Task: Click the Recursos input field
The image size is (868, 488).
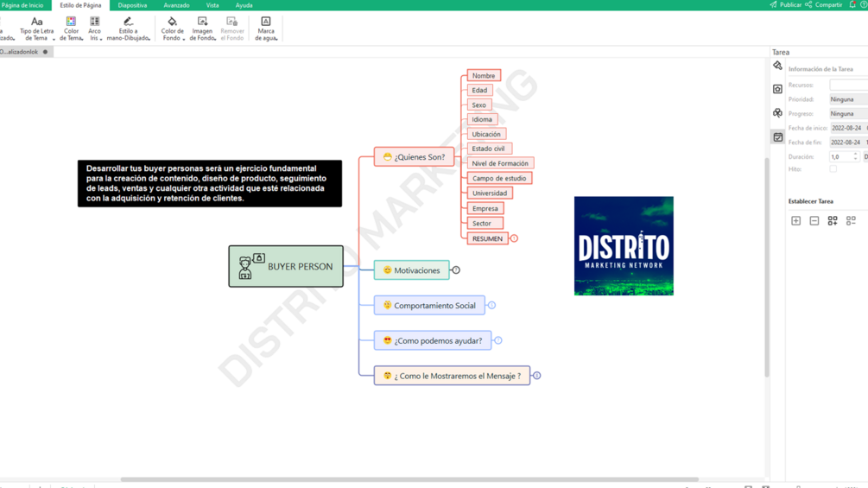Action: [849, 86]
